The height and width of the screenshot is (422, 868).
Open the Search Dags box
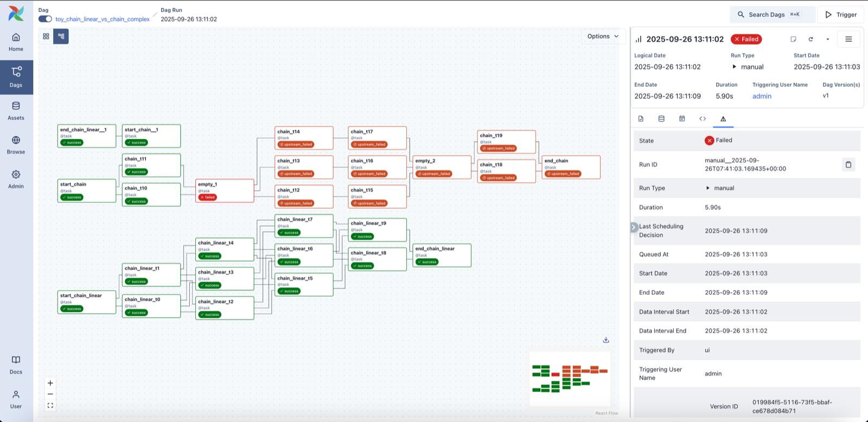pos(773,15)
